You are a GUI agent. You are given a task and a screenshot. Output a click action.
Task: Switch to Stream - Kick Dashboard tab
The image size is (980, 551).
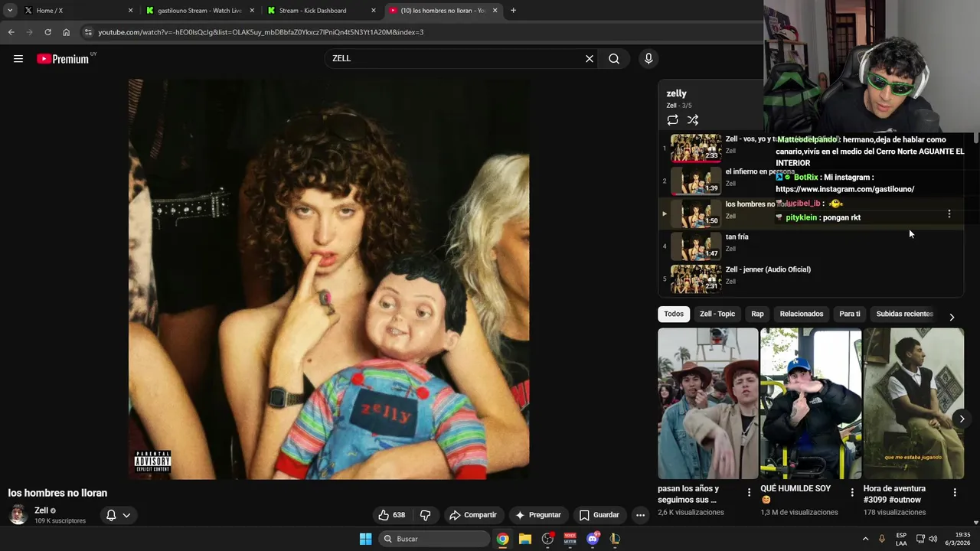point(322,11)
